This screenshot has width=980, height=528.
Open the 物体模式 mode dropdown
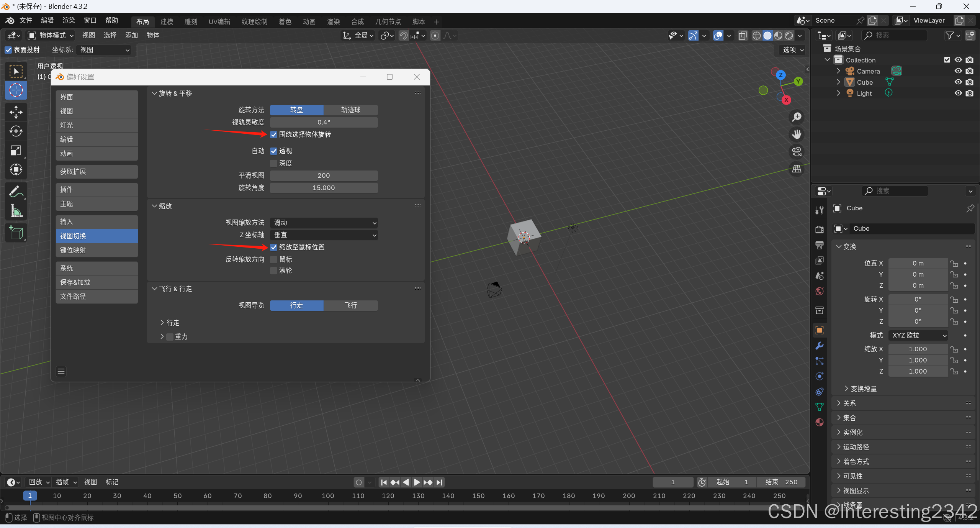coord(51,35)
